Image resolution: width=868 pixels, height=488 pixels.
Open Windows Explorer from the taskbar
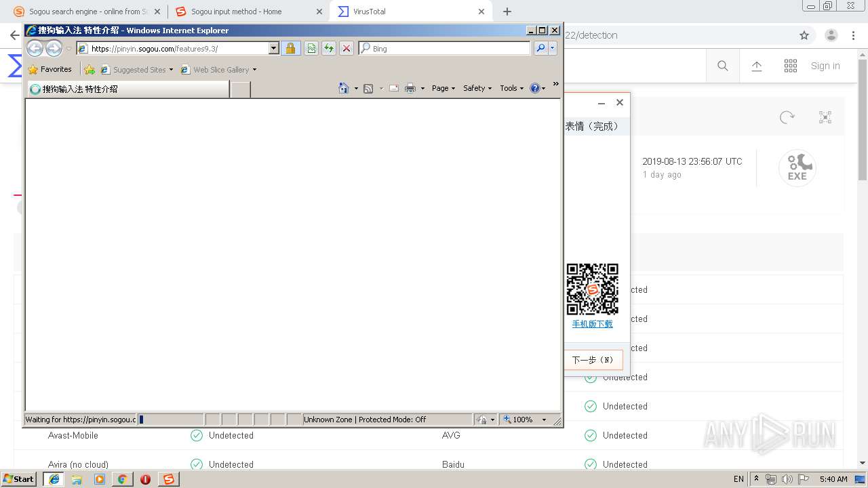click(x=77, y=479)
